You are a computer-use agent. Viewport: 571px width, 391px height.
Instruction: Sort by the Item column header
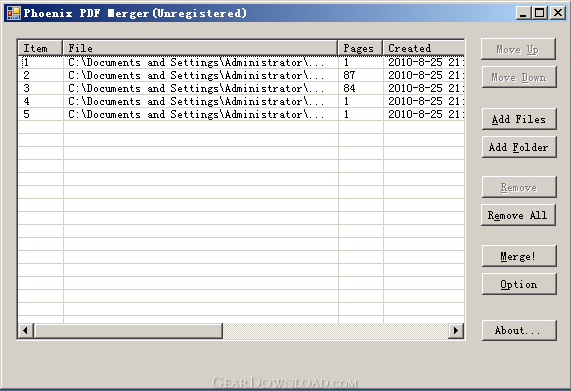(40, 48)
